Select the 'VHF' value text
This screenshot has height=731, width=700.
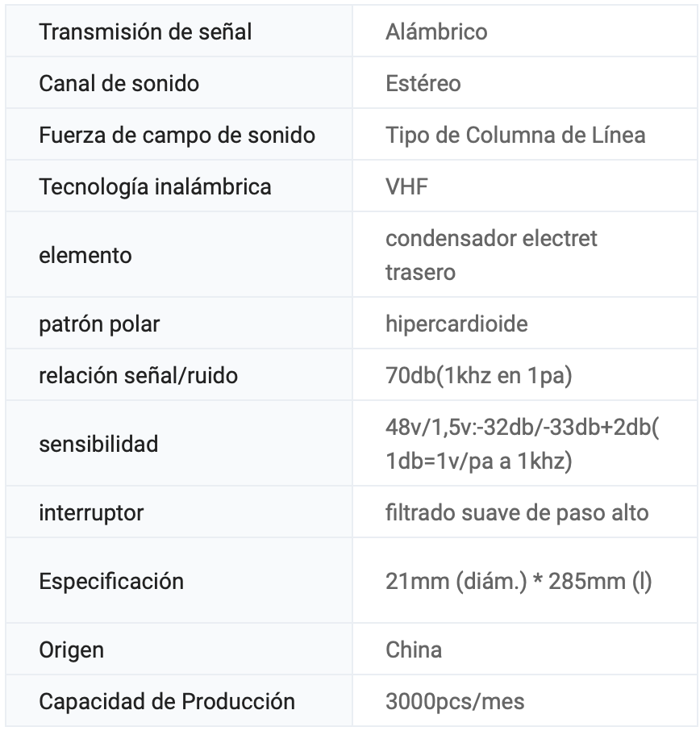[x=406, y=186]
